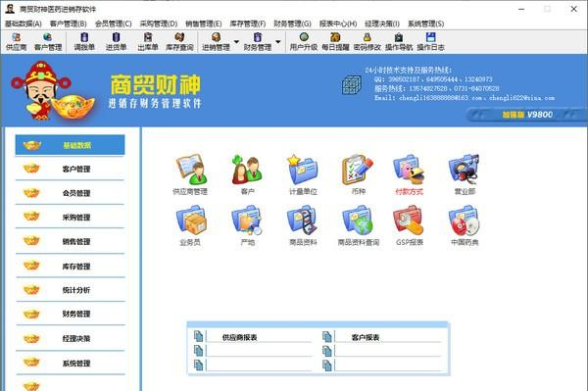
Task: Open the 客户 icon with two people
Action: [x=247, y=174]
